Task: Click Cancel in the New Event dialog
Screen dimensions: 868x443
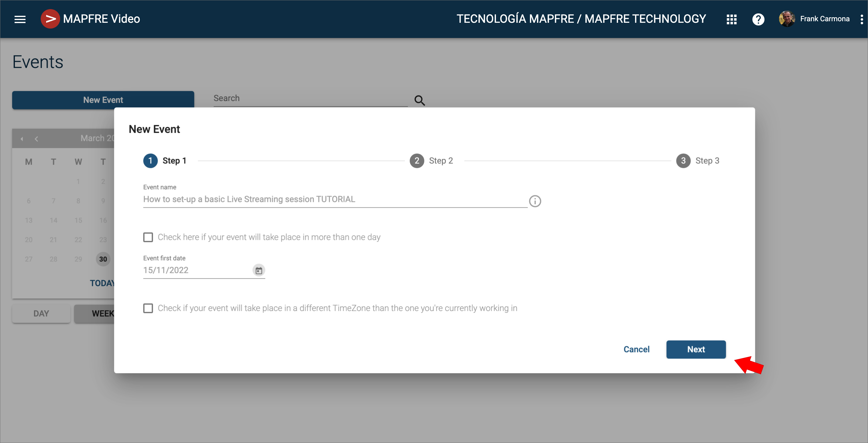Action: (636, 349)
